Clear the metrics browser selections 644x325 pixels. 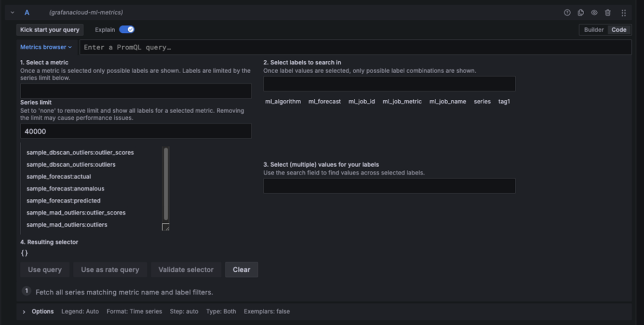coord(242,269)
